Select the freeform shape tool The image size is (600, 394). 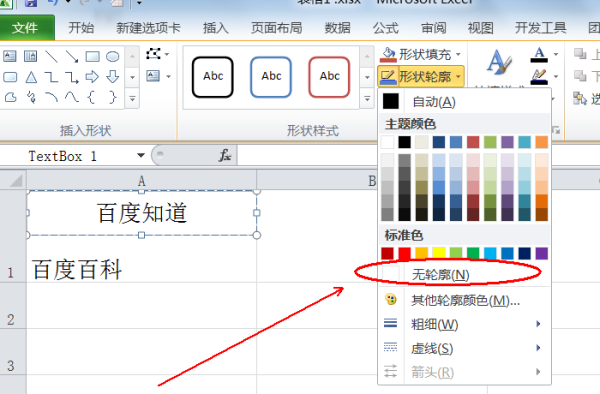pyautogui.click(x=10, y=98)
